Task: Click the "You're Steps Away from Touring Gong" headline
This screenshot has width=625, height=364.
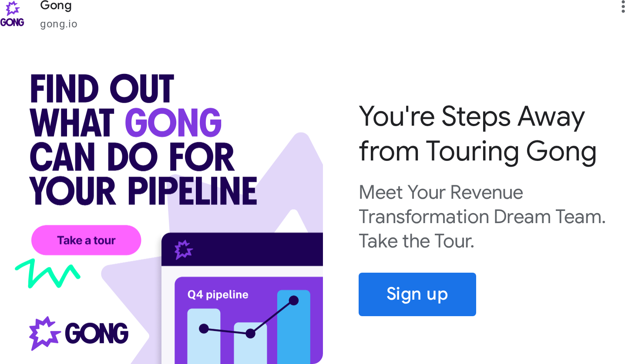Action: 477,134
